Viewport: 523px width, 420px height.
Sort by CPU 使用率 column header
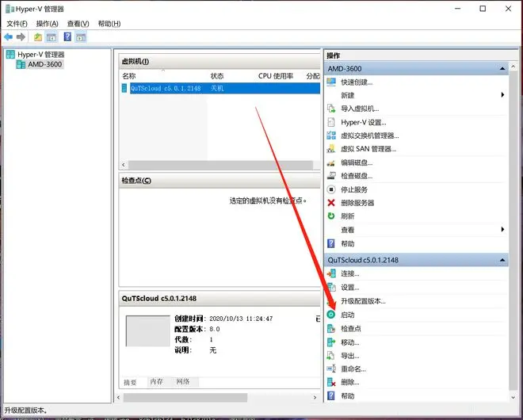point(276,76)
